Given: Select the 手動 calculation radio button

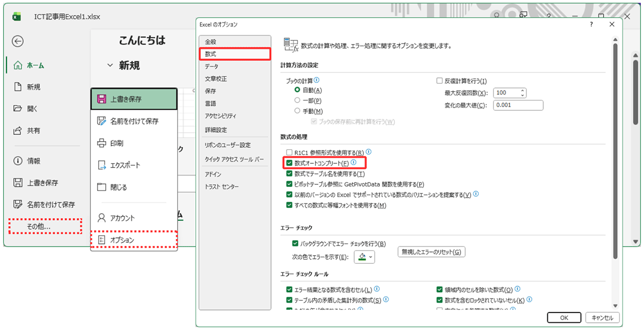Looking at the screenshot, I should coord(297,111).
